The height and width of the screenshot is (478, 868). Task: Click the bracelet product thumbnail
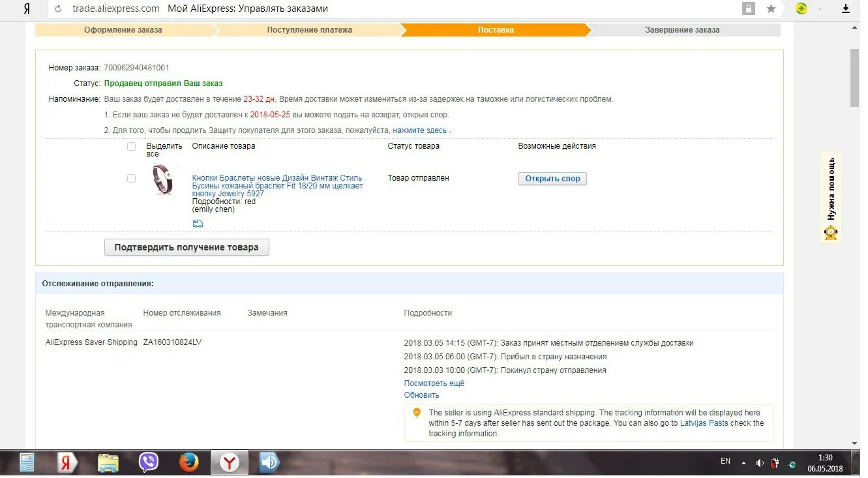point(163,179)
